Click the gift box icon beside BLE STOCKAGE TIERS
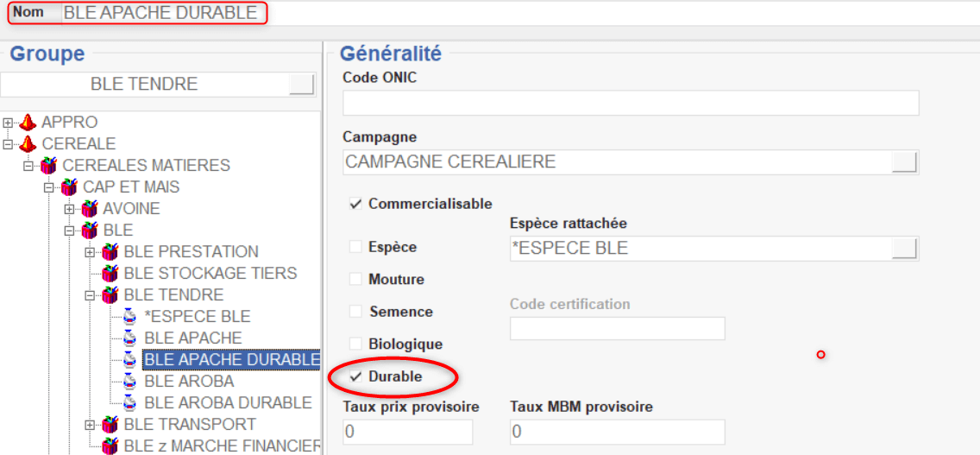The image size is (980, 455). [110, 274]
